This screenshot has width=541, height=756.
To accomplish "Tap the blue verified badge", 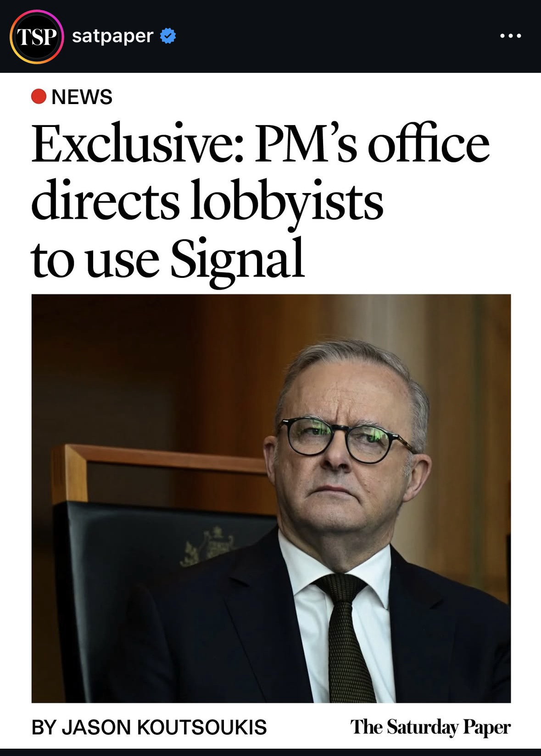I will pos(168,36).
